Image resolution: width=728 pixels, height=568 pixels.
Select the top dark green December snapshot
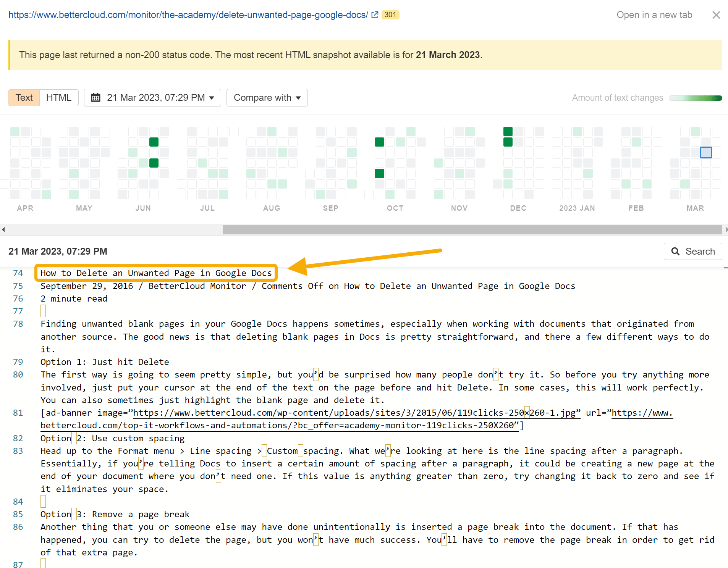click(x=508, y=132)
